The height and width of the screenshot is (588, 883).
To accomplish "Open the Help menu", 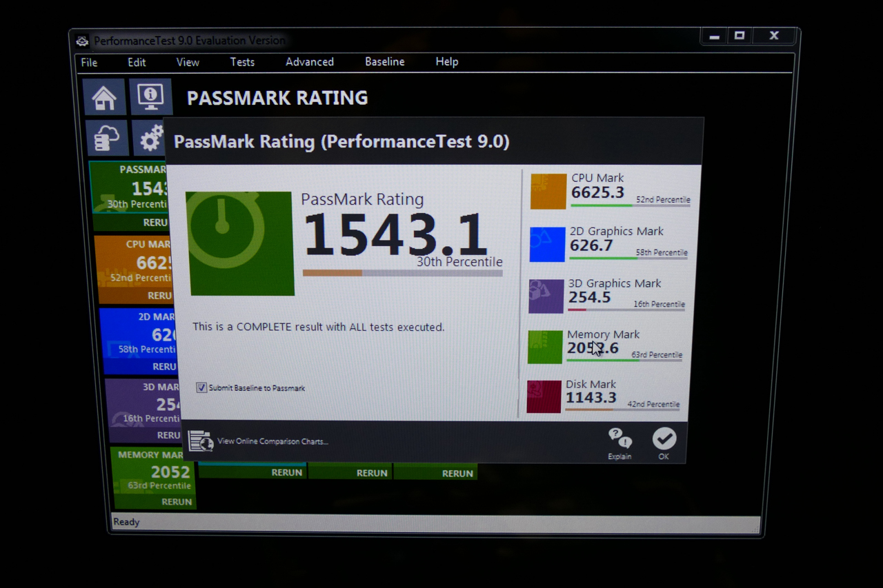I will point(447,62).
